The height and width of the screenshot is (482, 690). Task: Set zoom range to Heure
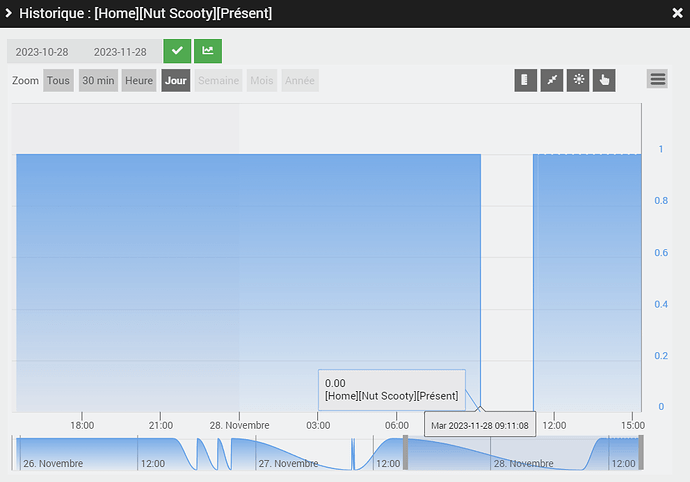coord(139,81)
